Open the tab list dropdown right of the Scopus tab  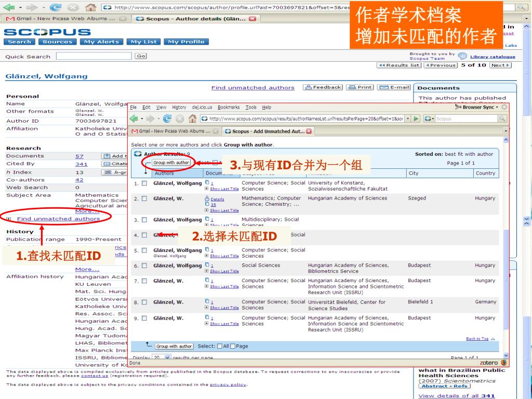(506, 131)
